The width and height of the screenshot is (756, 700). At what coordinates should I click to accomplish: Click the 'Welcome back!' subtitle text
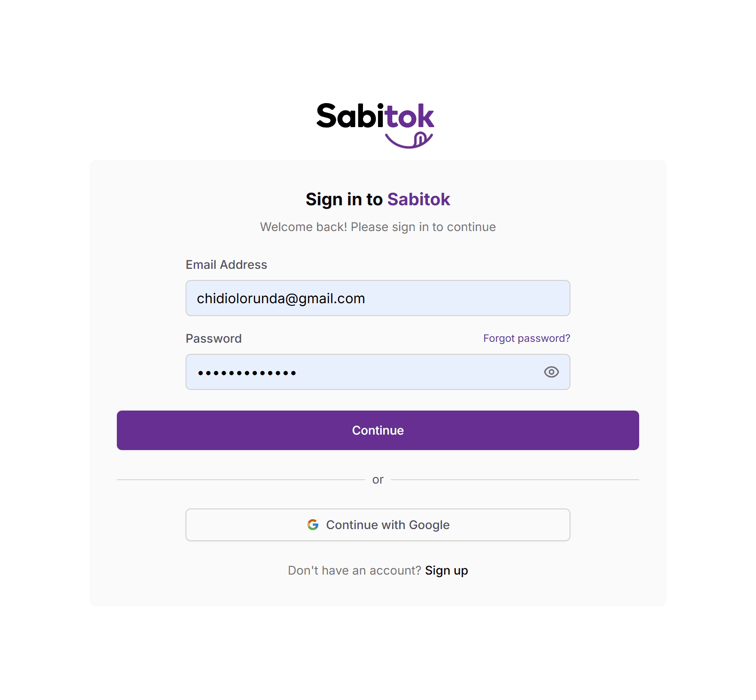click(378, 227)
